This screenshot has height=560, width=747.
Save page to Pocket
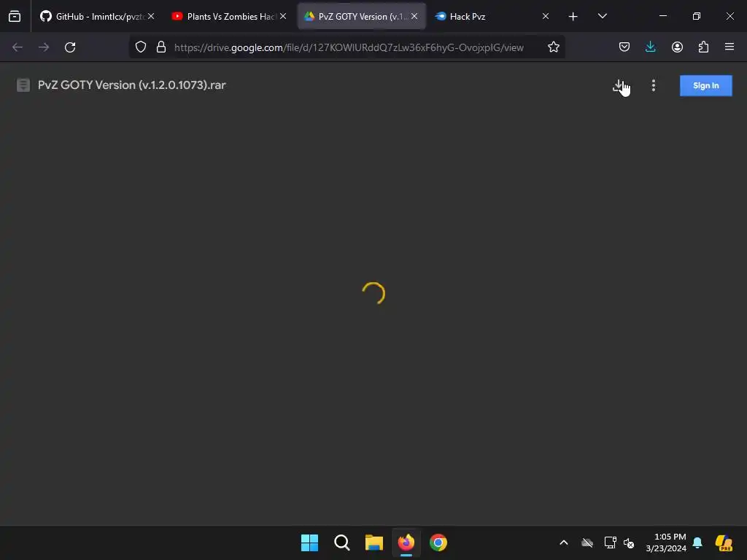(624, 47)
